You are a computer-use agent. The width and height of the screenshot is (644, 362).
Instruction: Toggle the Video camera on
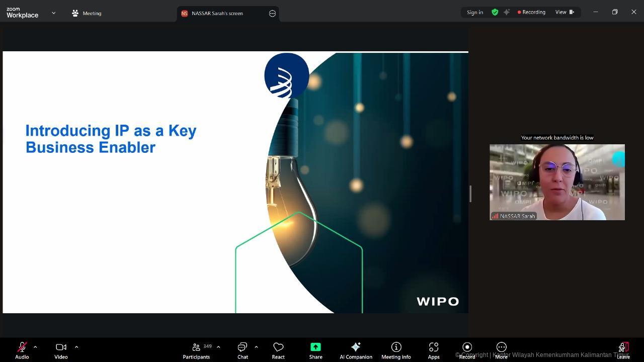[x=61, y=350]
